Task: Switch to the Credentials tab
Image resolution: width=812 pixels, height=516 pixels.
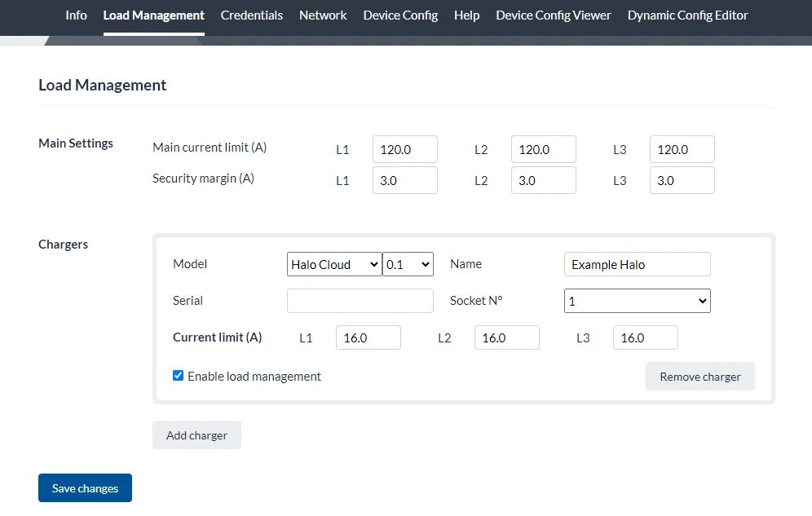Action: pyautogui.click(x=252, y=15)
